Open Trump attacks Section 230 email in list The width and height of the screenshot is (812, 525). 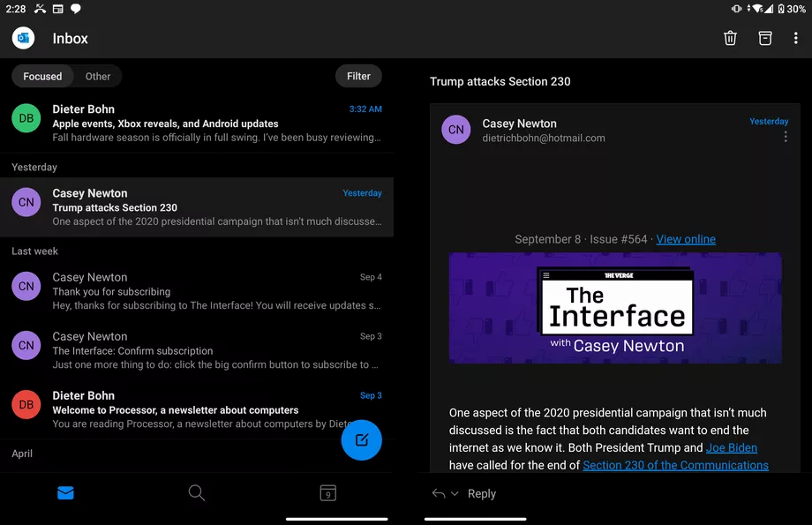(x=197, y=207)
